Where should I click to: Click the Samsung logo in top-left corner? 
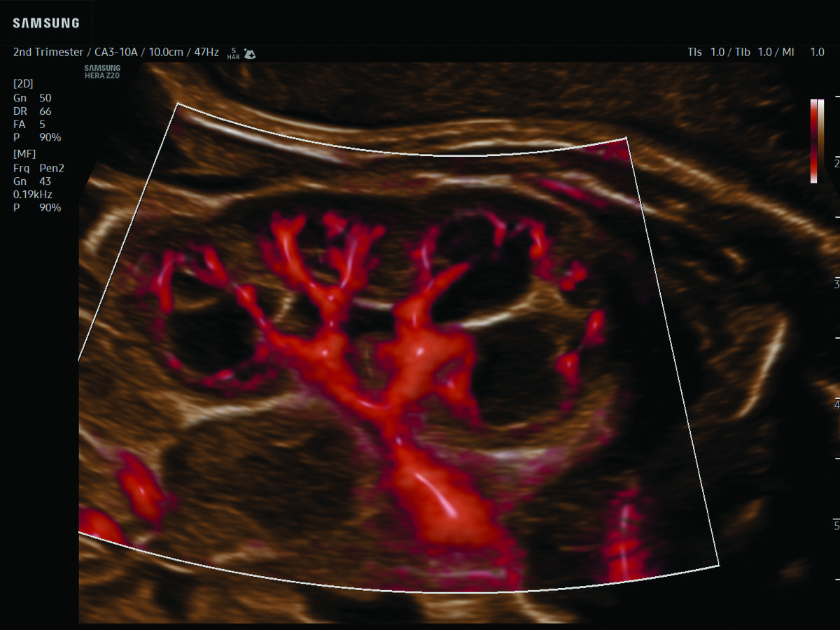46,23
